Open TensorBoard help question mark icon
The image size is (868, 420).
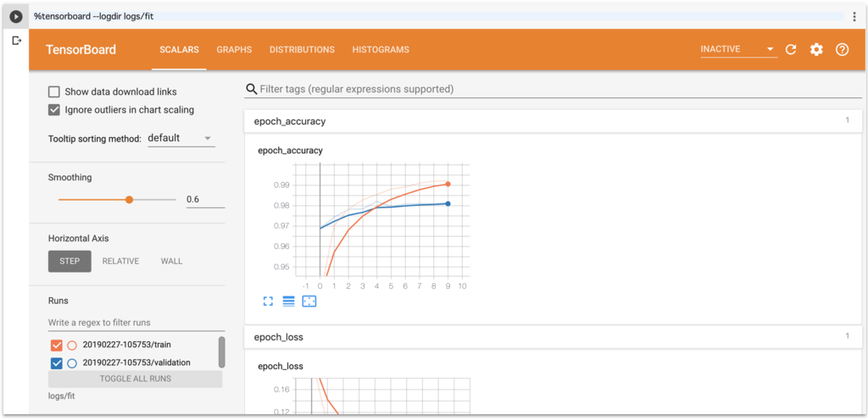tap(842, 50)
